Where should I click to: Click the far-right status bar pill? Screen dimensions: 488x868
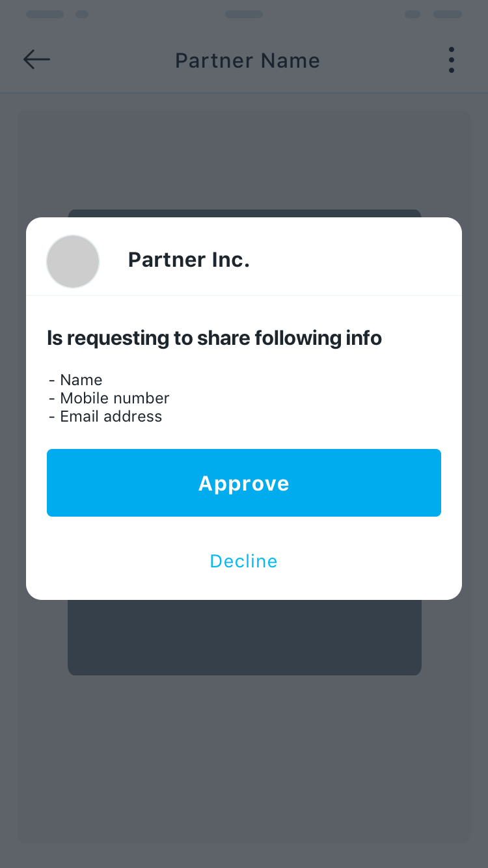pyautogui.click(x=447, y=14)
